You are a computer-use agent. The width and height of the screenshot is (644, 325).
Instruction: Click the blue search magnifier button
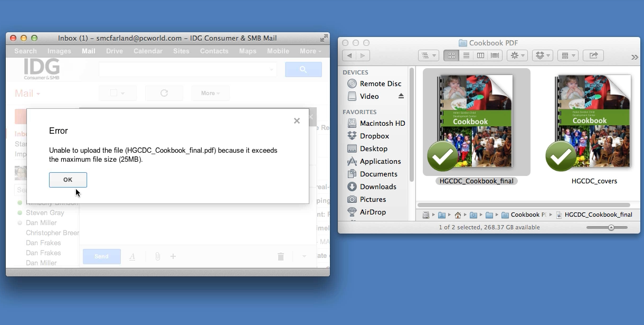(304, 69)
